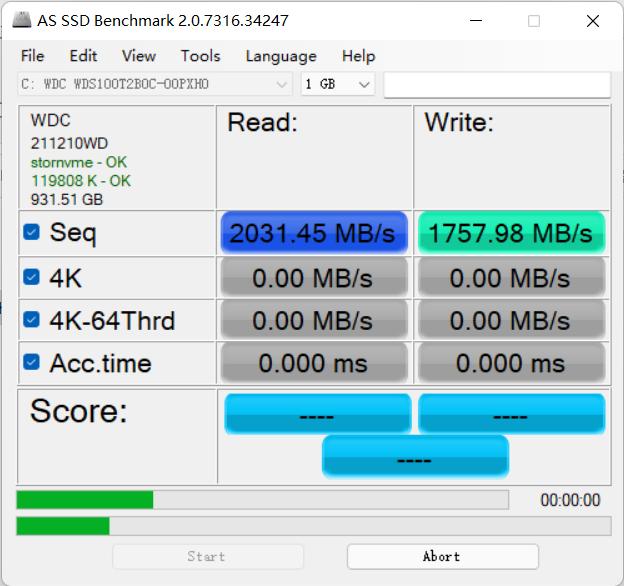Click the 4K read result field

pos(314,277)
